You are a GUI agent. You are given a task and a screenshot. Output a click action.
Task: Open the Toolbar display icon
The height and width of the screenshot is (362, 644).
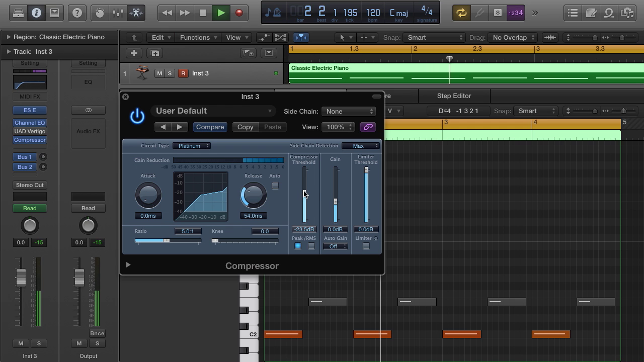coord(54,13)
